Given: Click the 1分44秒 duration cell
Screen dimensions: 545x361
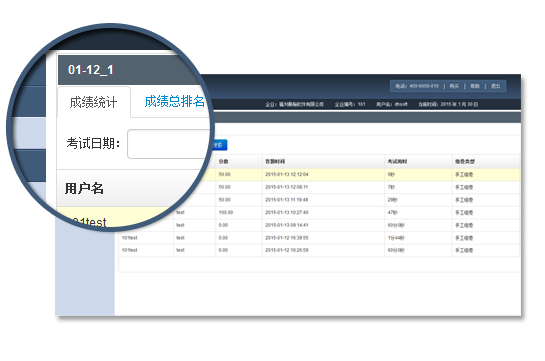Looking at the screenshot, I should click(x=396, y=238).
